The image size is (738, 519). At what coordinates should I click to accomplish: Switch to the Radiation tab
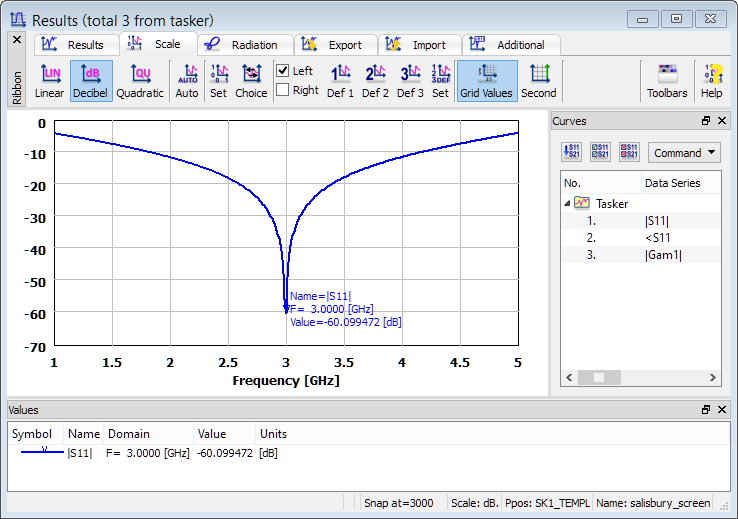(x=245, y=45)
